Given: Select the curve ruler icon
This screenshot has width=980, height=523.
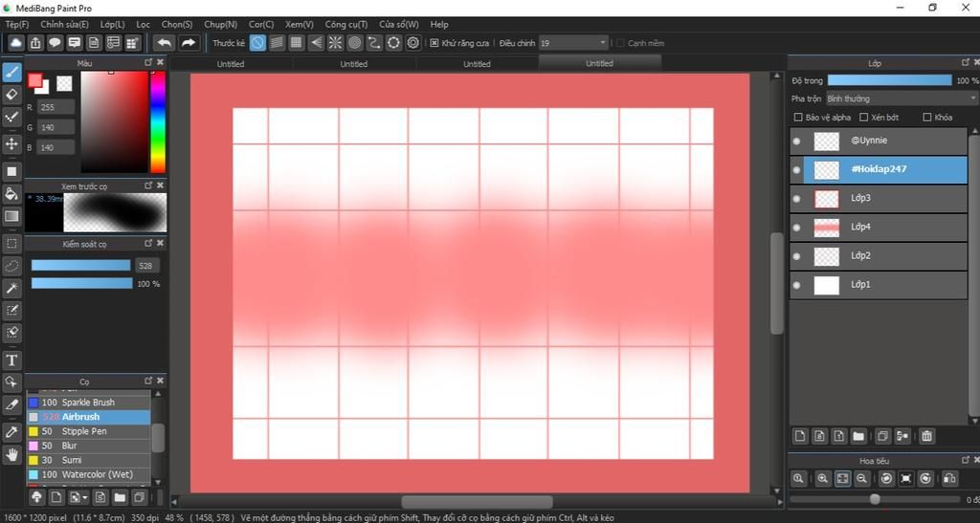Looking at the screenshot, I should [374, 42].
